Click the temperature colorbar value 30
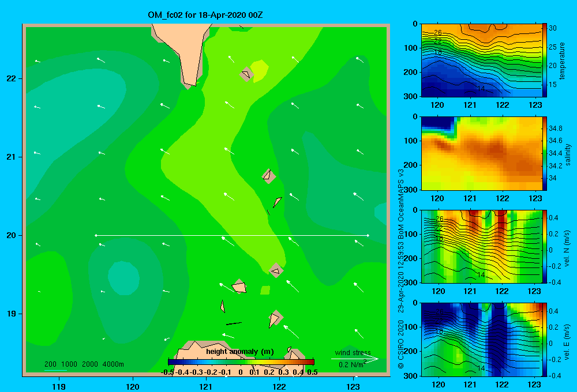The width and height of the screenshot is (577, 392). click(x=553, y=28)
